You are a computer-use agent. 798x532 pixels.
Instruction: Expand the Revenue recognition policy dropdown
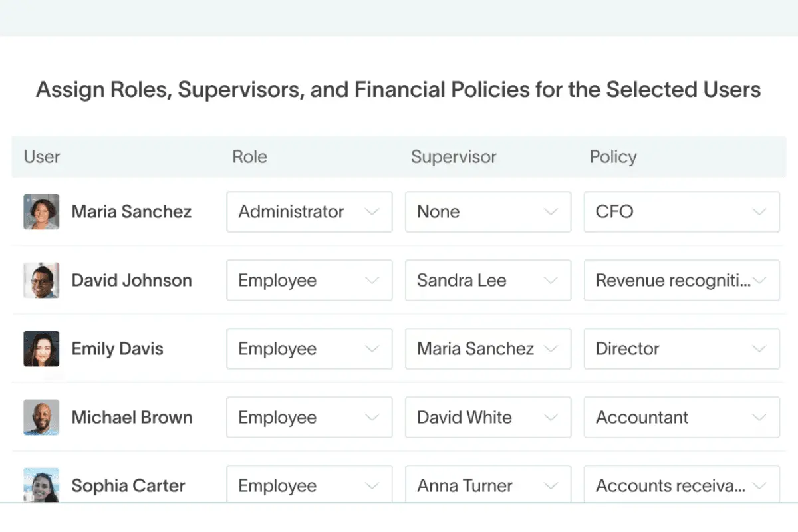point(682,280)
